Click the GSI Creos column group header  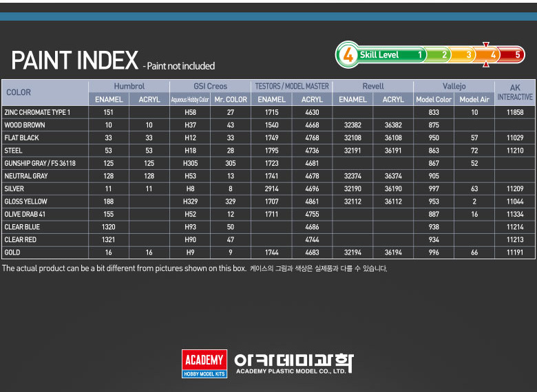210,86
